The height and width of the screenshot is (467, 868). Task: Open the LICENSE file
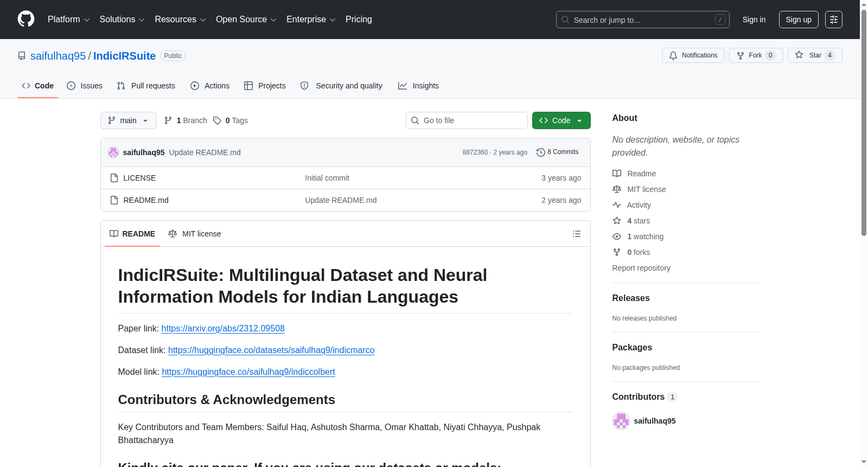(x=139, y=178)
